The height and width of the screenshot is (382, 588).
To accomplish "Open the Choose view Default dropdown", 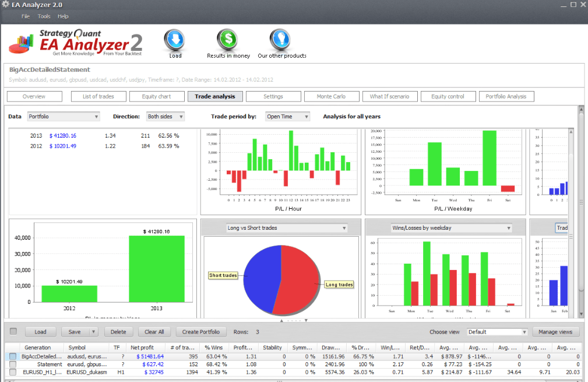I will [497, 332].
